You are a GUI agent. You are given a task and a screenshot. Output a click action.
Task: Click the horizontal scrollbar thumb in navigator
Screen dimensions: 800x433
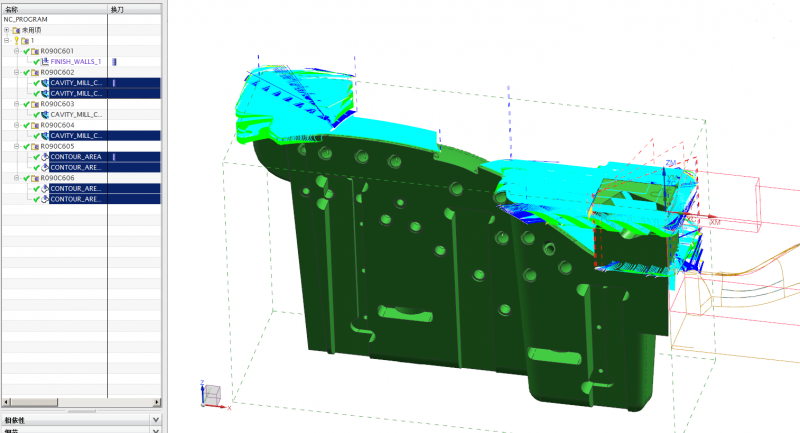coord(34,402)
